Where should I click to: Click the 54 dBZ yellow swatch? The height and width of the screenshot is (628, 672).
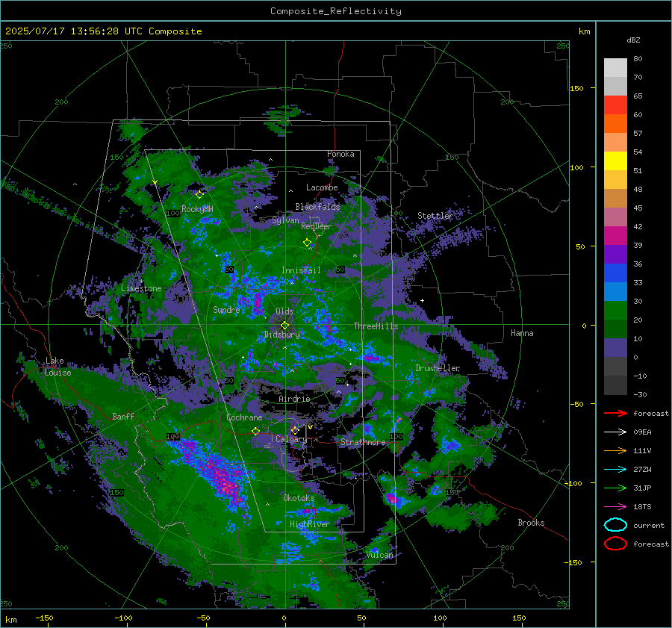tap(615, 161)
